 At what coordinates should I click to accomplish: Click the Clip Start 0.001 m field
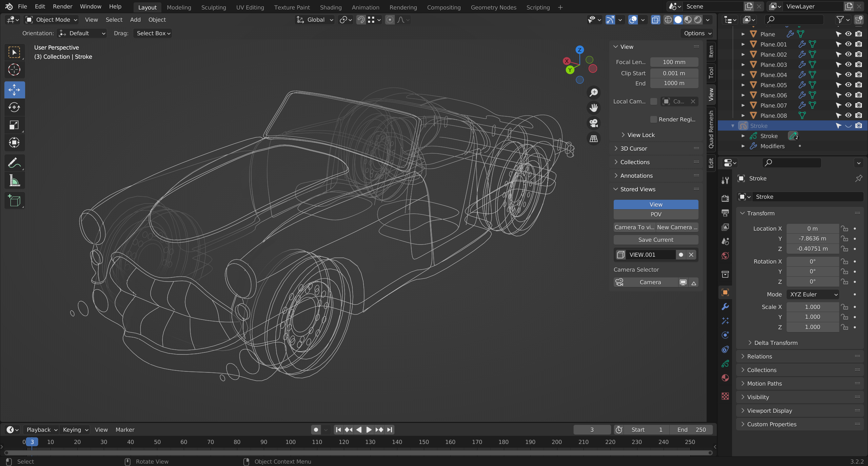674,73
